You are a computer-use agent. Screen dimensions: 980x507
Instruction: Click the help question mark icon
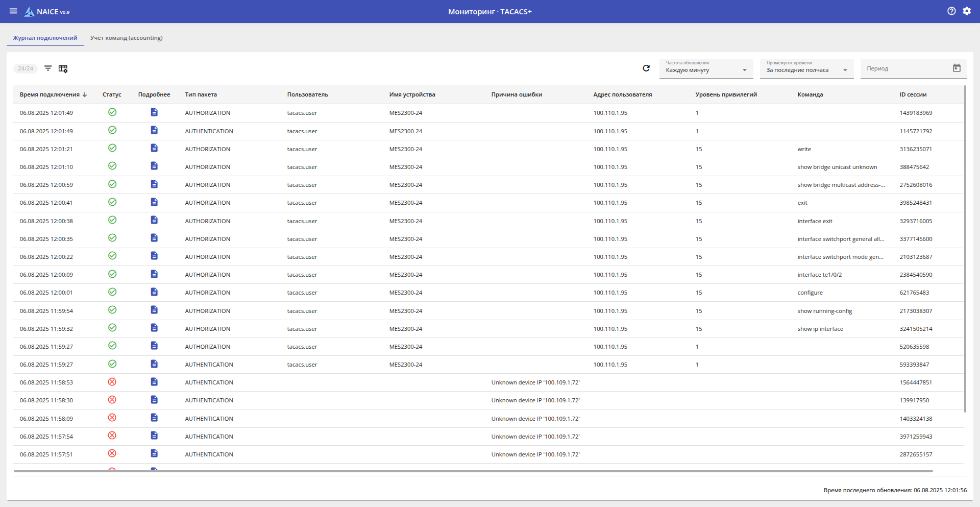(x=951, y=11)
